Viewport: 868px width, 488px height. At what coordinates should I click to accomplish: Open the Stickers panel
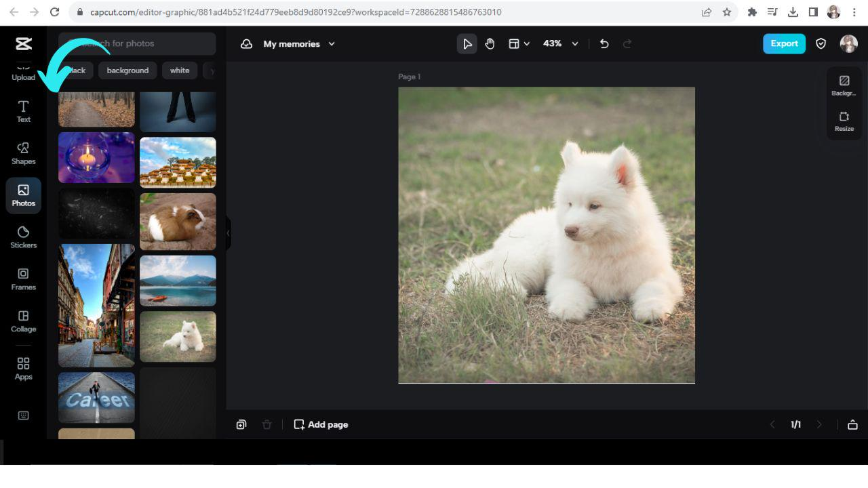tap(23, 237)
